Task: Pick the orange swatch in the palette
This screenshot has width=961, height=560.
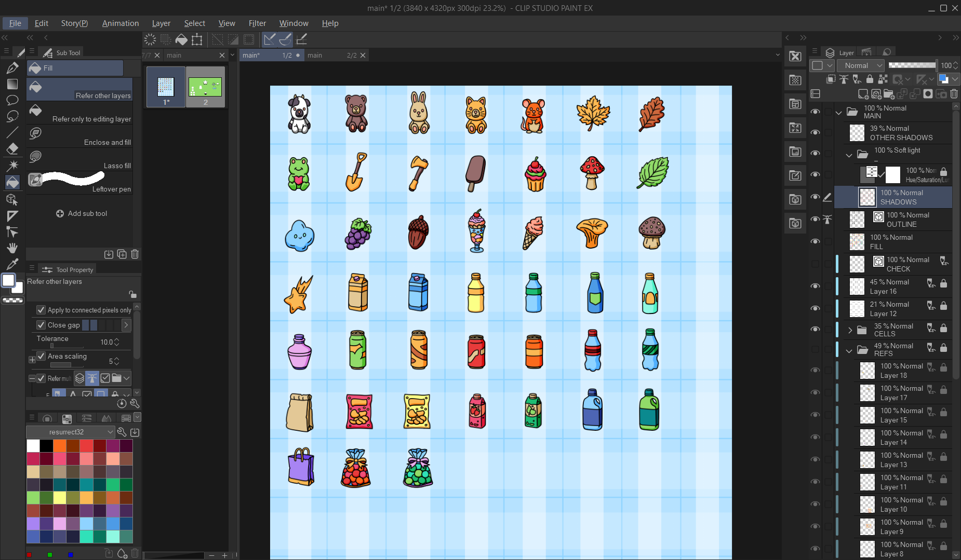Action: [x=60, y=446]
